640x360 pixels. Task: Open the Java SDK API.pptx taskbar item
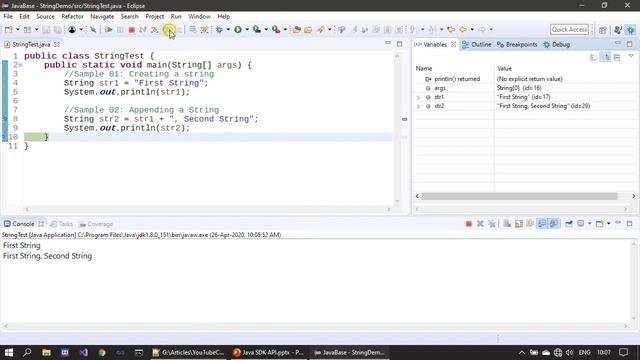pos(268,352)
